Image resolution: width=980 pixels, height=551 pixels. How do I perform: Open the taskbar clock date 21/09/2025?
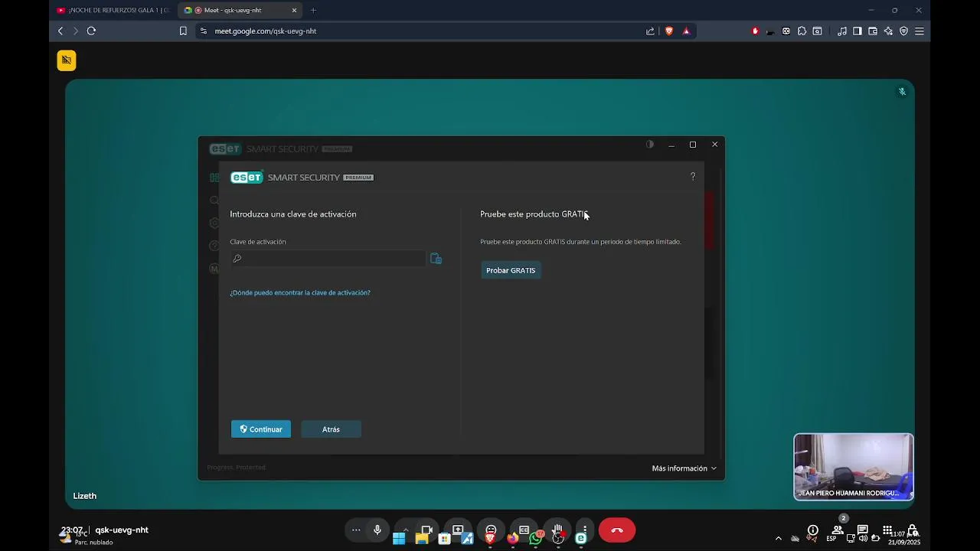[x=904, y=538]
